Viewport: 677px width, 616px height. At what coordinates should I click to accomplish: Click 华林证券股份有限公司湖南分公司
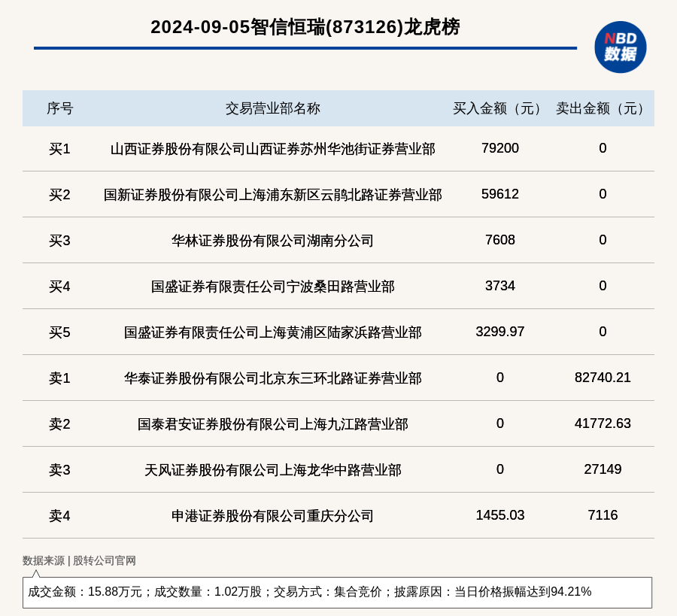[x=273, y=241]
